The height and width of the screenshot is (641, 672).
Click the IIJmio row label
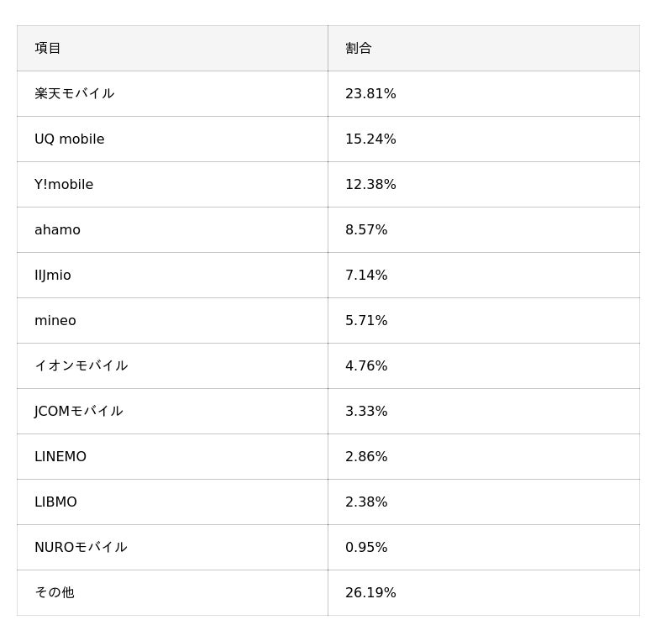point(53,276)
